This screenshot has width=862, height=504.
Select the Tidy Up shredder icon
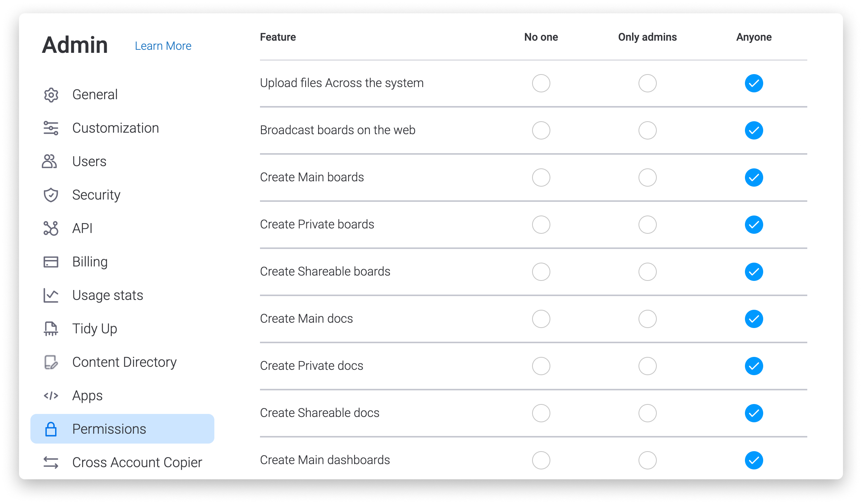pos(51,329)
